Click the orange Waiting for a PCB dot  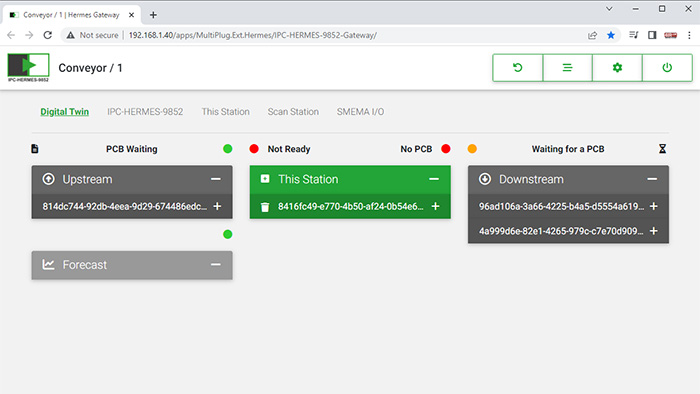pyautogui.click(x=472, y=149)
